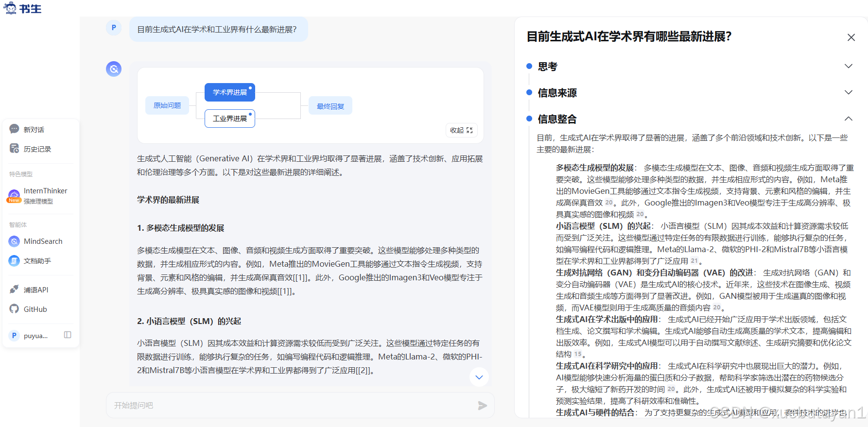868x427 pixels.
Task: Start a 新对话 from sidebar
Action: [34, 130]
